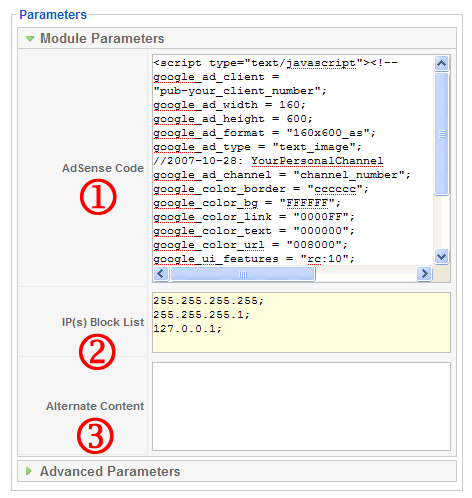Click the horizontal scrollbar thumb in AdSense Code
Viewport: 472px width, 498px height.
click(243, 274)
